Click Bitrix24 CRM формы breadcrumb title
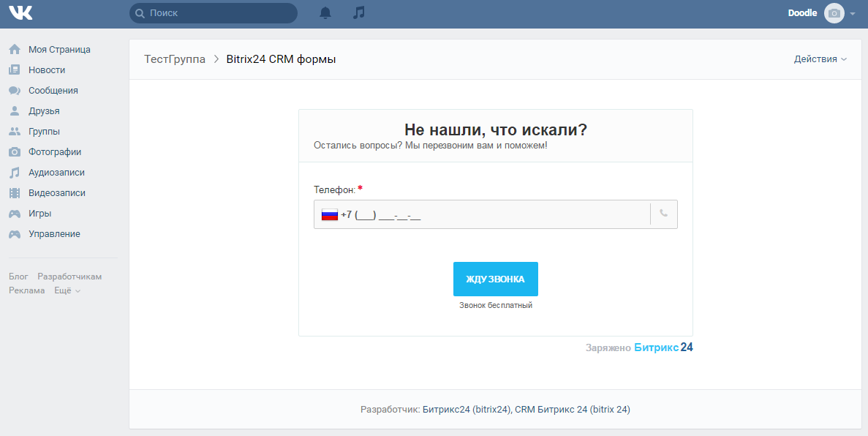Viewport: 868px width, 436px height. click(282, 59)
